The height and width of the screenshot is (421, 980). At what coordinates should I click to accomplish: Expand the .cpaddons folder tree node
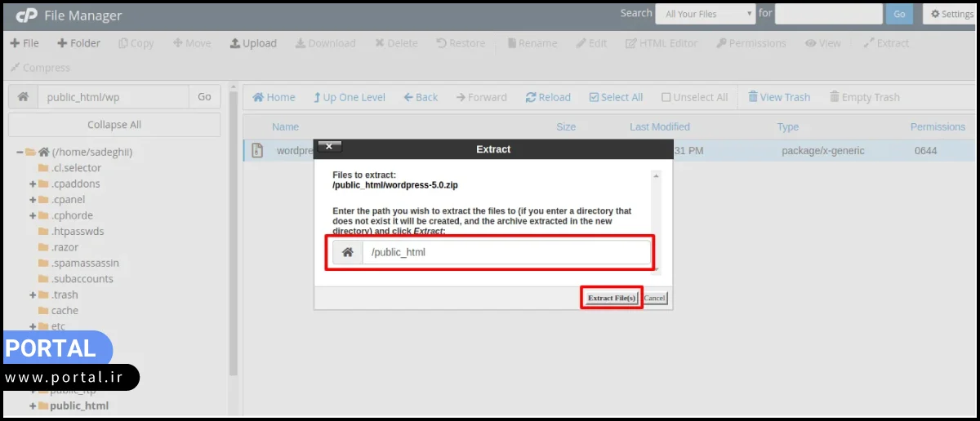[33, 184]
